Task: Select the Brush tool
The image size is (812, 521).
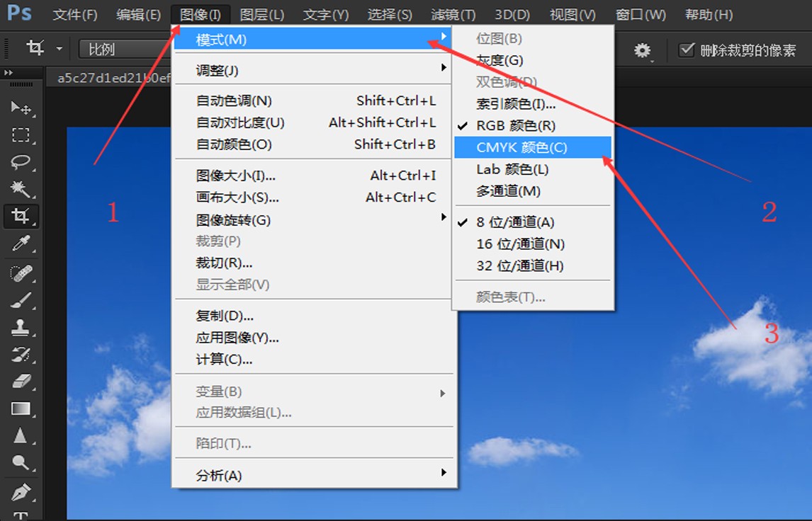Action: [21, 300]
